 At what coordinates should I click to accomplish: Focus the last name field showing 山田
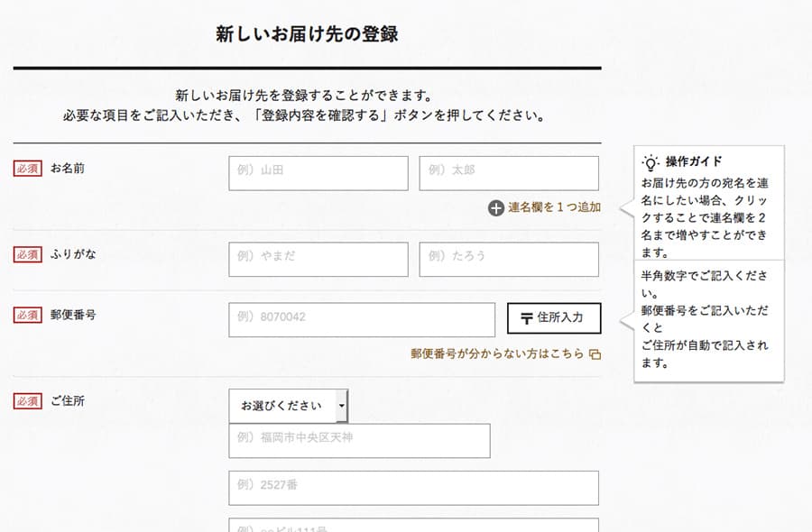click(x=318, y=173)
